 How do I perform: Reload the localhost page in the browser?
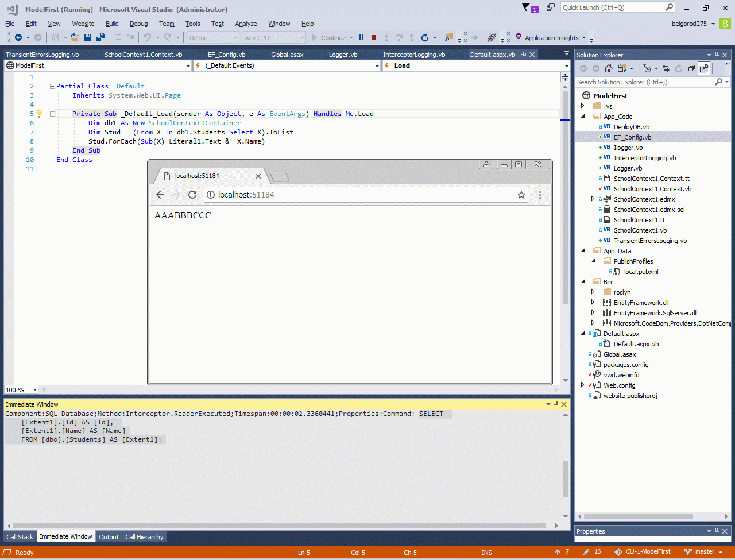pos(192,195)
